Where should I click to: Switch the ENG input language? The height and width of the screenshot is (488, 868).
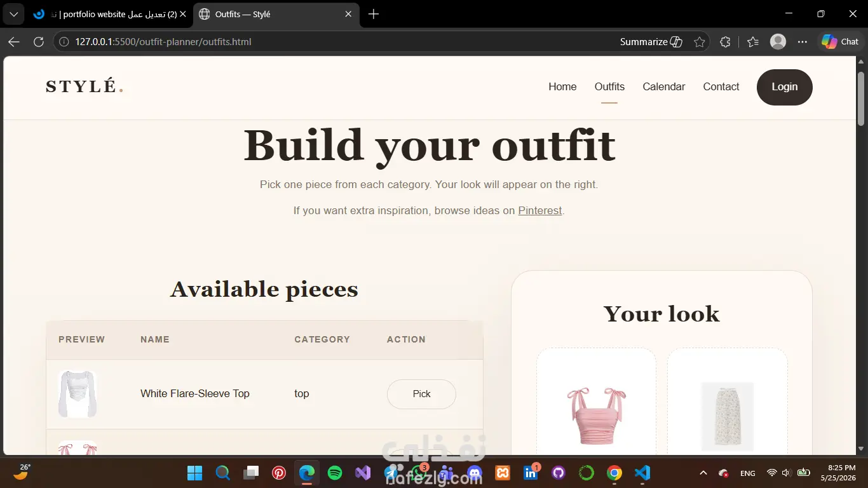pyautogui.click(x=748, y=473)
